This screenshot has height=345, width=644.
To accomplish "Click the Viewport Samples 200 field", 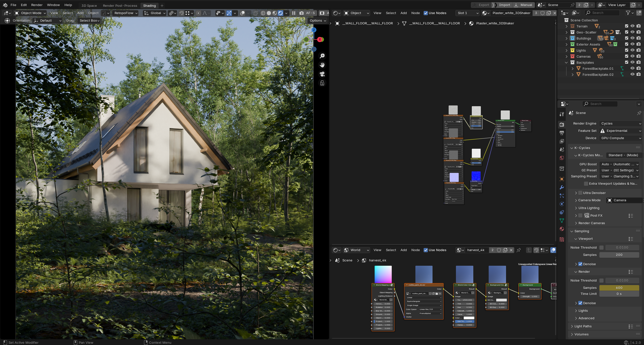I will pos(619,255).
